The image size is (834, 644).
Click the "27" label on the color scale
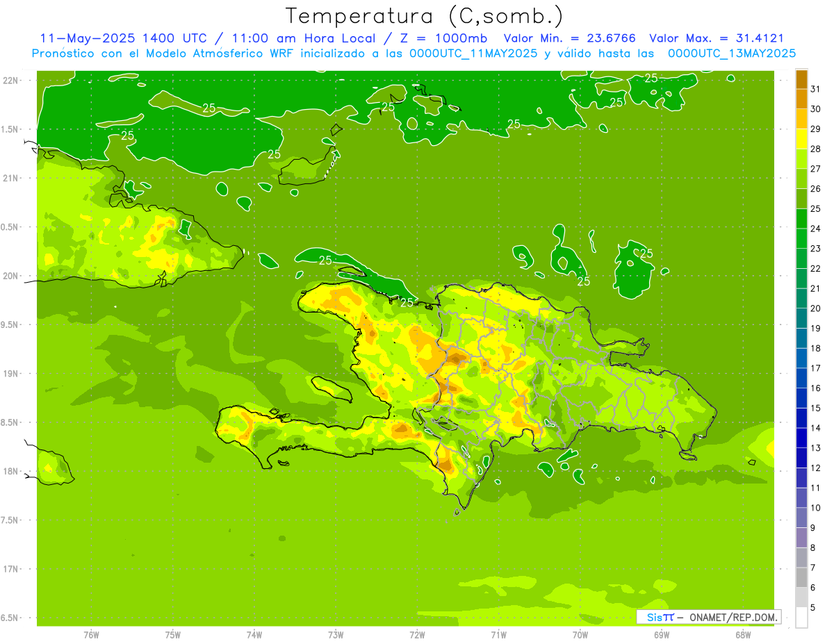[816, 169]
